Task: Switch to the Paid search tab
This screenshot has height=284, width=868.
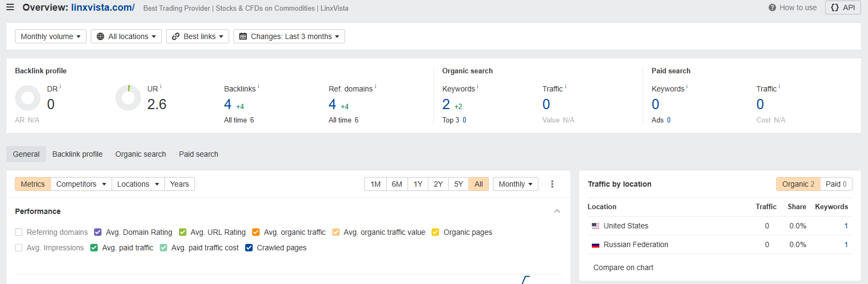Action: coord(199,154)
